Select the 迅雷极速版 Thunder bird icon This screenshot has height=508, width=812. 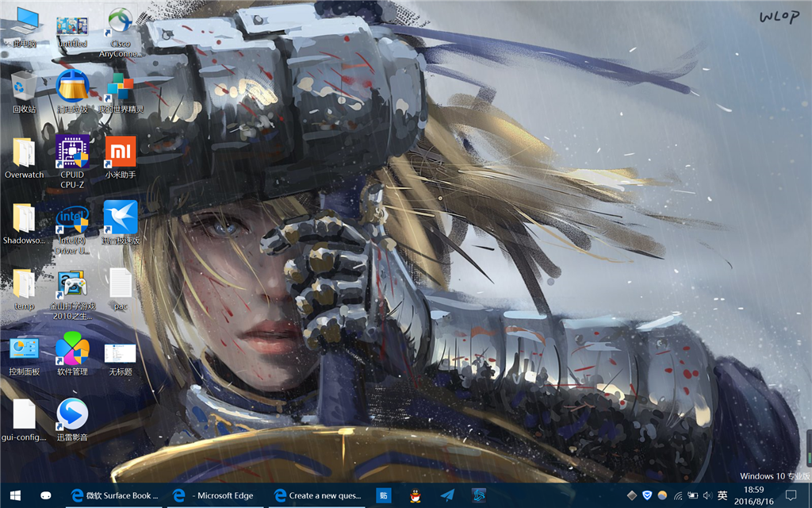tap(121, 223)
